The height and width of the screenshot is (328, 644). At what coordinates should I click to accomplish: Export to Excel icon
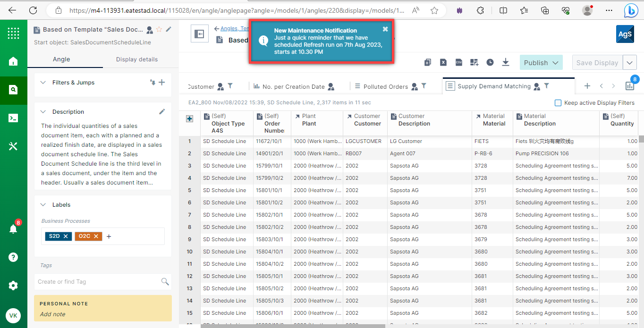tap(443, 62)
